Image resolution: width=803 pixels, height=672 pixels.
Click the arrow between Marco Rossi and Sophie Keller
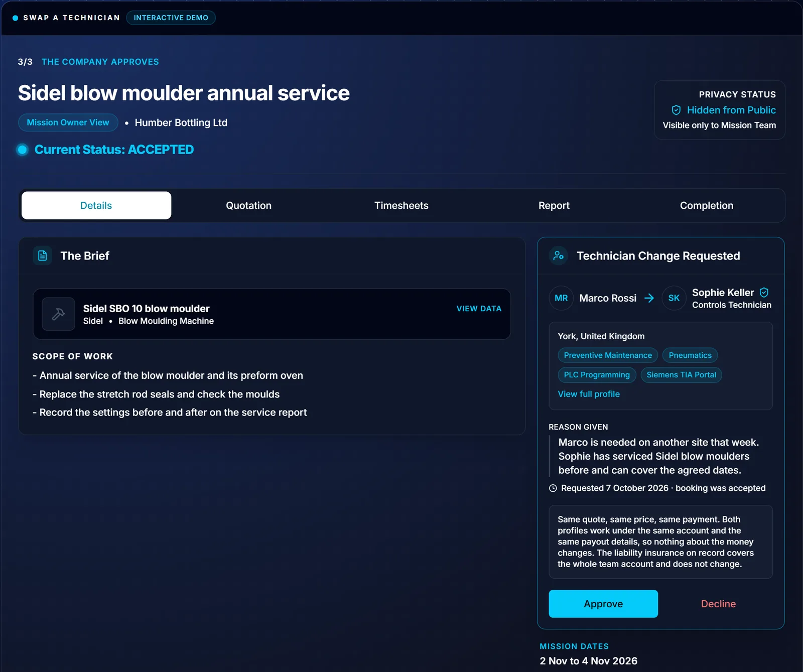coord(649,298)
